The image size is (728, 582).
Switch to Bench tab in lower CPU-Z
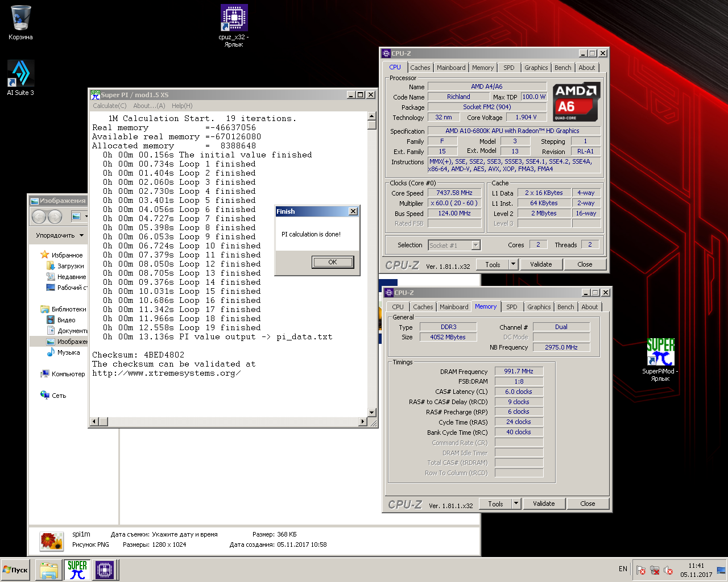point(566,307)
